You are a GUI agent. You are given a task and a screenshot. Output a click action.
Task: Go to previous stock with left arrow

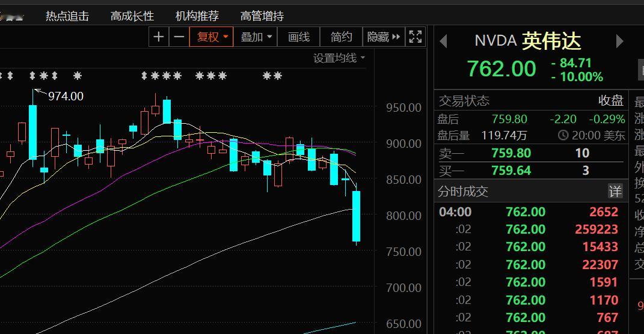click(x=443, y=41)
